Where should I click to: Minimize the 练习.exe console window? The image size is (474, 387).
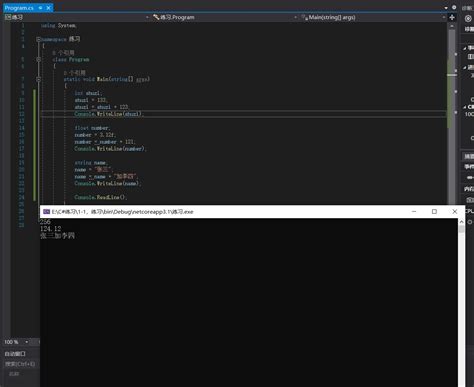414,212
